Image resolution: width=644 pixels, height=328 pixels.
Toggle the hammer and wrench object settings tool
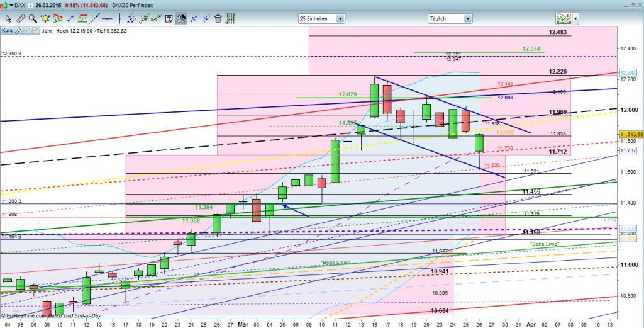click(181, 18)
